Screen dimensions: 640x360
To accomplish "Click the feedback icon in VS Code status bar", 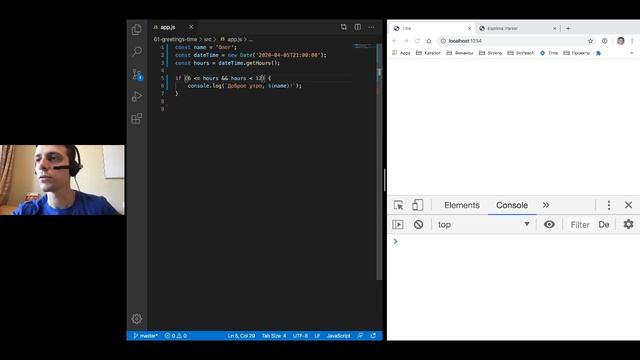I will pyautogui.click(x=360, y=336).
